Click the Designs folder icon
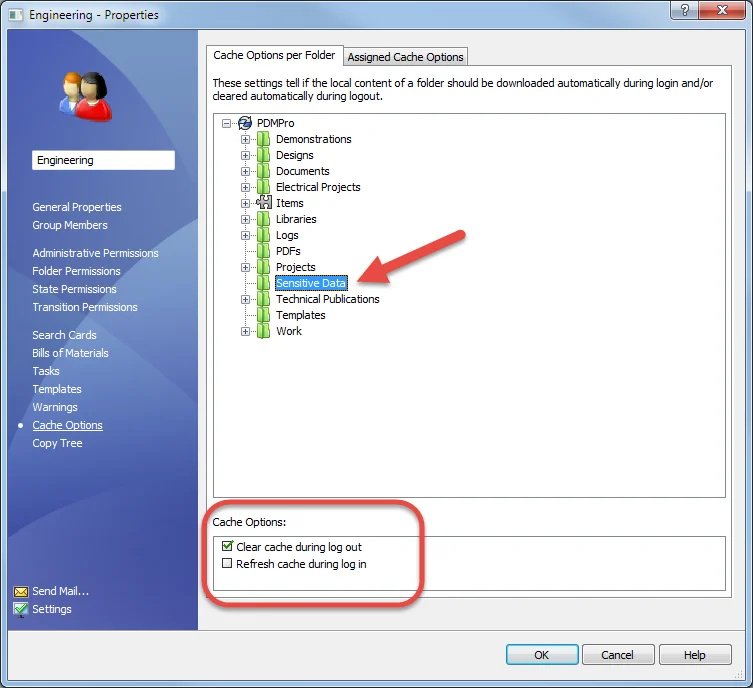The width and height of the screenshot is (753, 688). coord(263,155)
